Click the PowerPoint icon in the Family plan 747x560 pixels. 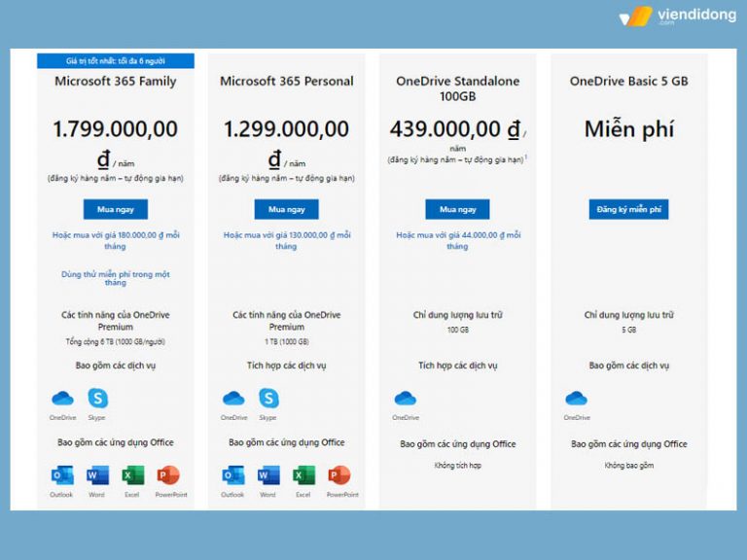point(168,475)
